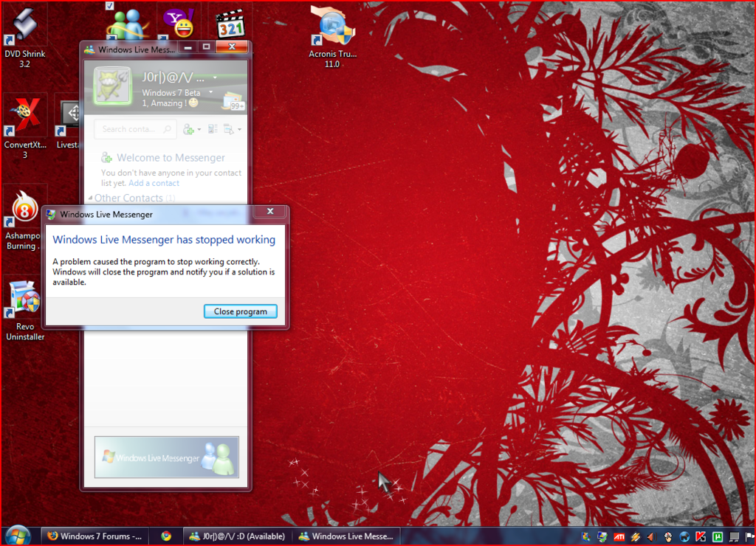Click the smiley emoticon in personal message

click(x=193, y=103)
